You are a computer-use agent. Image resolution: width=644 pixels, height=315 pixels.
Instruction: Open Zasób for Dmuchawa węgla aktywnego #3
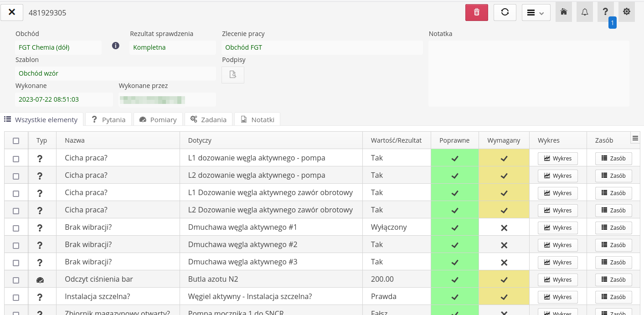[613, 263]
